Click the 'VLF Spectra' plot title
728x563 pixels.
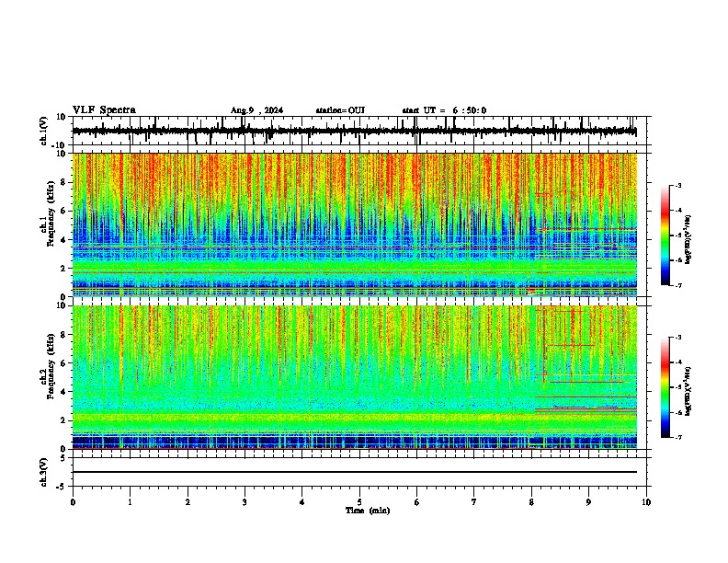pyautogui.click(x=104, y=110)
